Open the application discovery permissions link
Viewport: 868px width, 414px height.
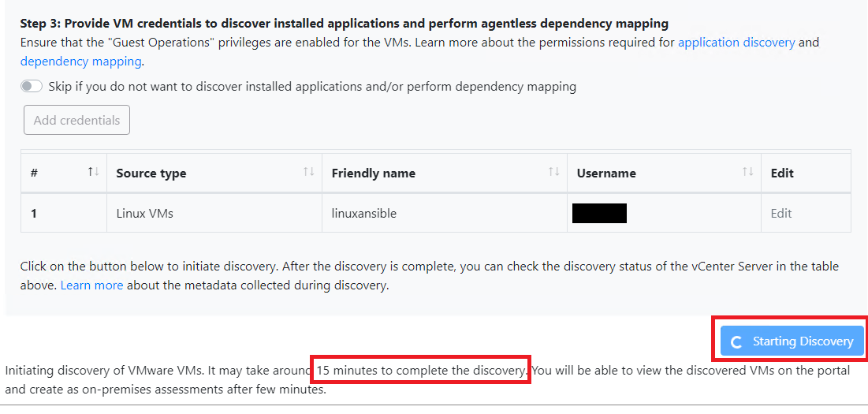(x=736, y=42)
